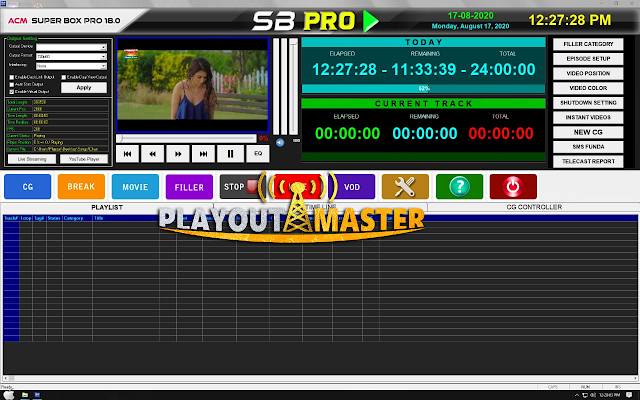The height and width of the screenshot is (400, 640).
Task: Open the wrench and screwdriver settings icon
Action: [405, 187]
